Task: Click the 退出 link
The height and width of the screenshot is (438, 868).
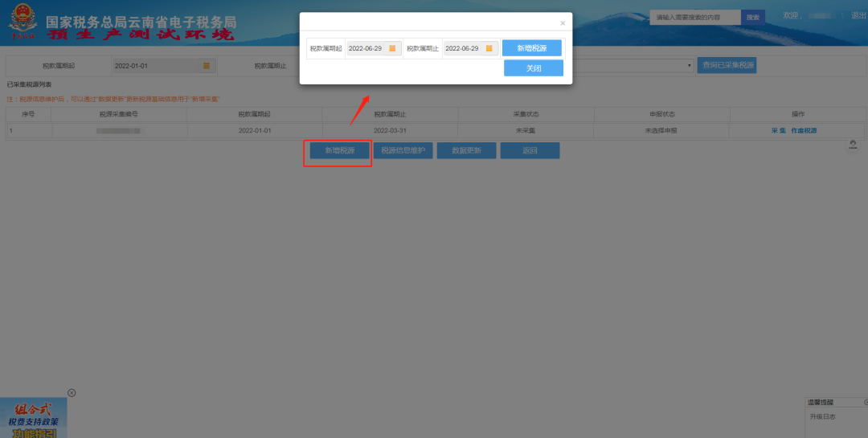Action: point(858,15)
